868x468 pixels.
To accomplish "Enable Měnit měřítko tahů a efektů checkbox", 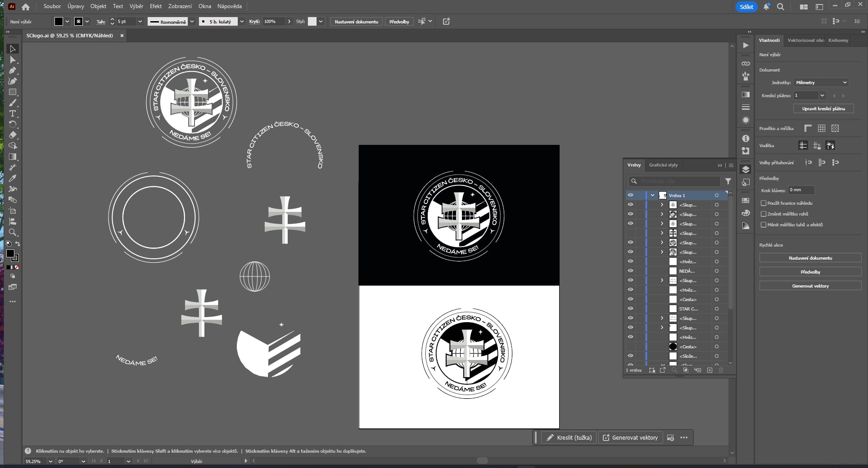I will point(764,225).
